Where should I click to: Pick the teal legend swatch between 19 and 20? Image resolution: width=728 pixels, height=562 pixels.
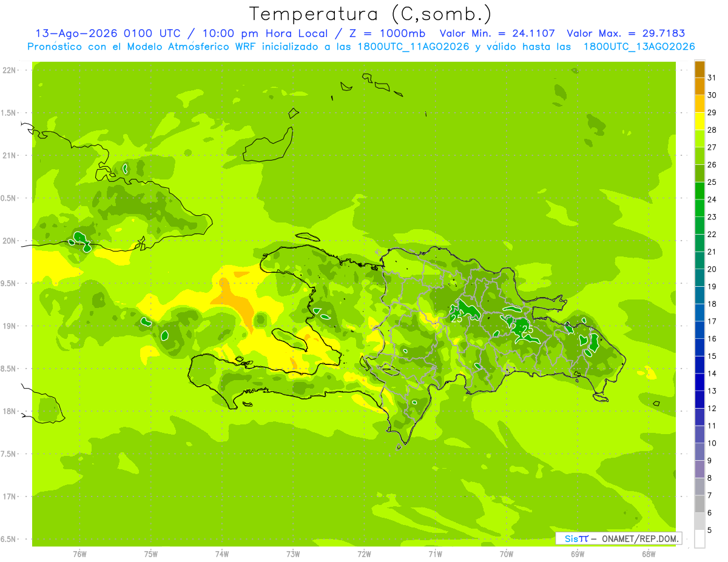[699, 278]
